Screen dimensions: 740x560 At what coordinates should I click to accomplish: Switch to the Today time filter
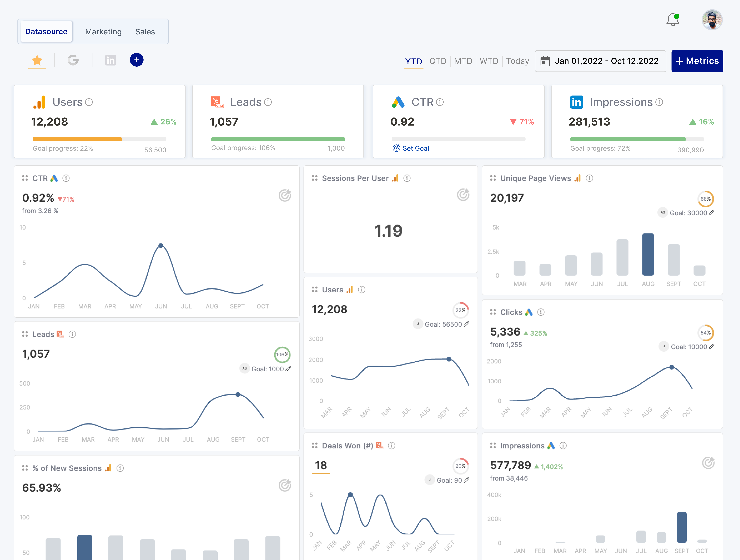[x=517, y=61]
